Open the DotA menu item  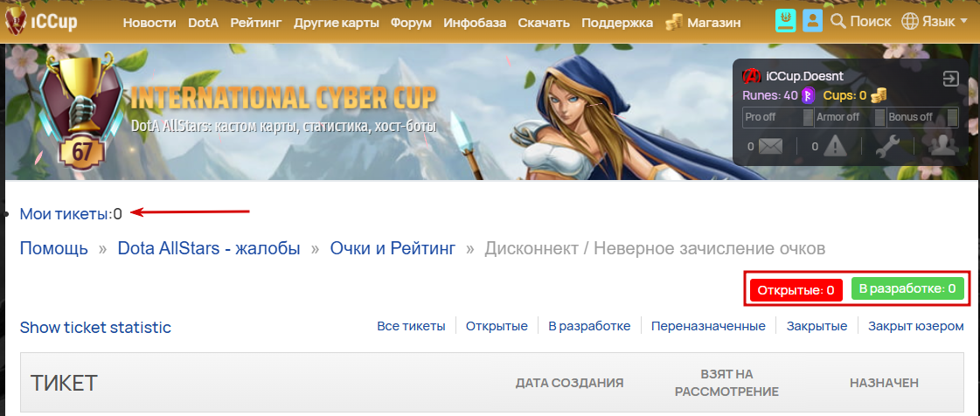click(x=203, y=23)
